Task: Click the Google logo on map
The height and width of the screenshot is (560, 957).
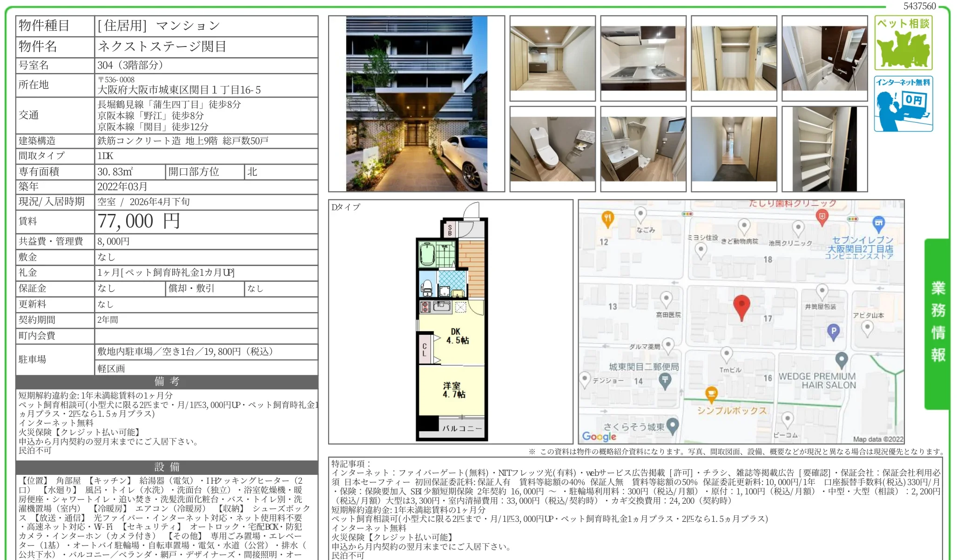Action: click(599, 436)
